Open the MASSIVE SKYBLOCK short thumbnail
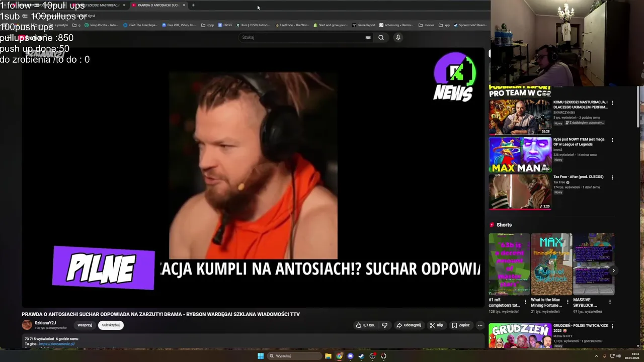644x362 pixels. click(594, 264)
